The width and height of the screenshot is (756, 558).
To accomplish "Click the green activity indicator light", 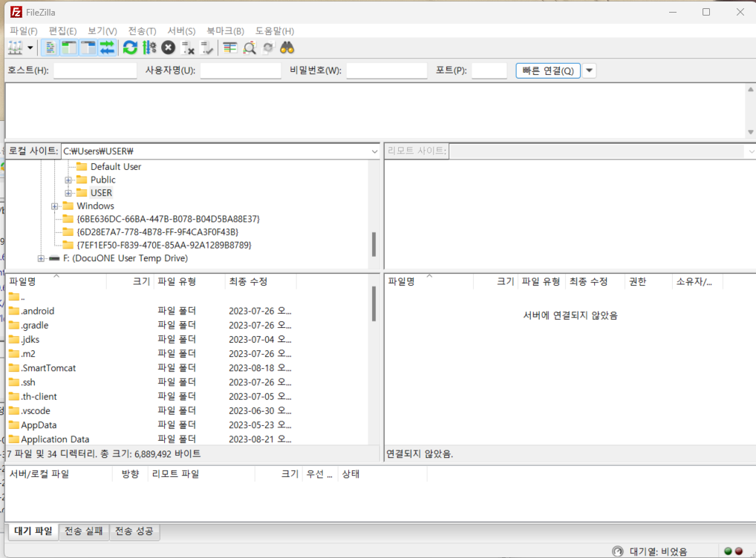I will coord(728,551).
